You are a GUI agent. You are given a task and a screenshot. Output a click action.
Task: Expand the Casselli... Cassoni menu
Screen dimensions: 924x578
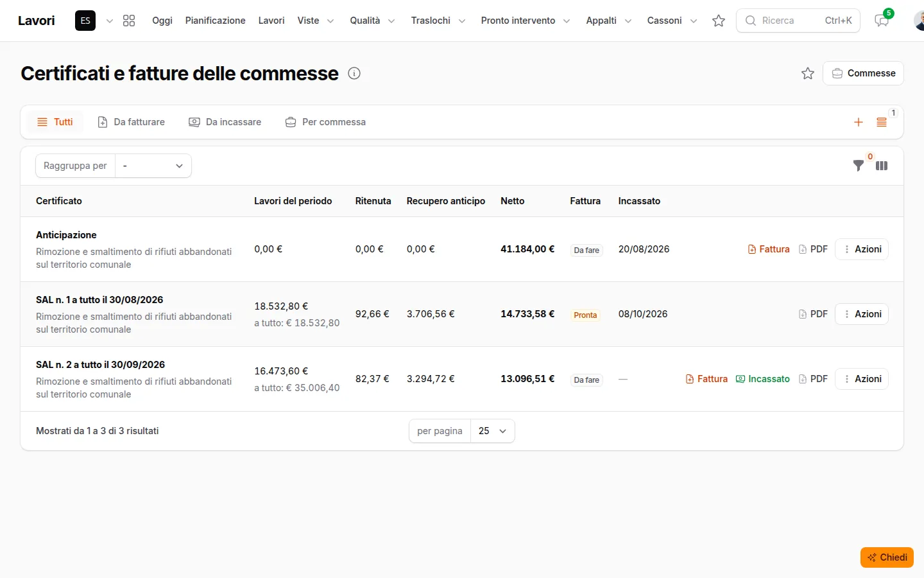click(x=672, y=21)
